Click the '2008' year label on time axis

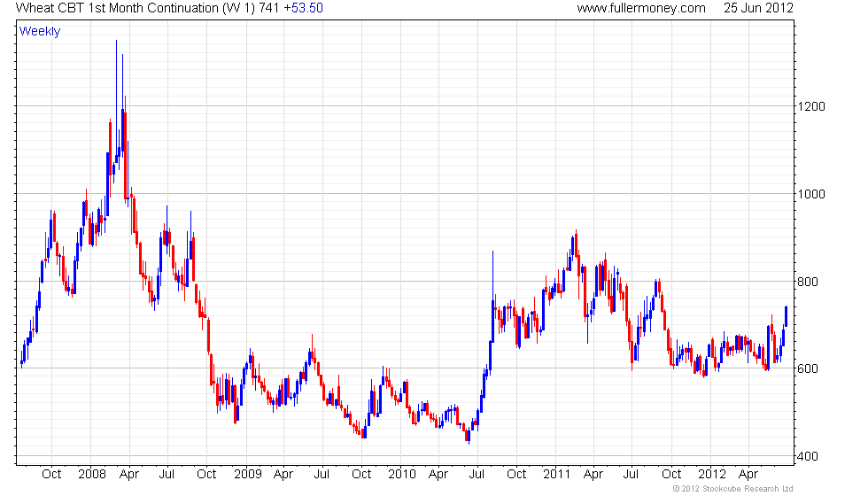pos(92,474)
